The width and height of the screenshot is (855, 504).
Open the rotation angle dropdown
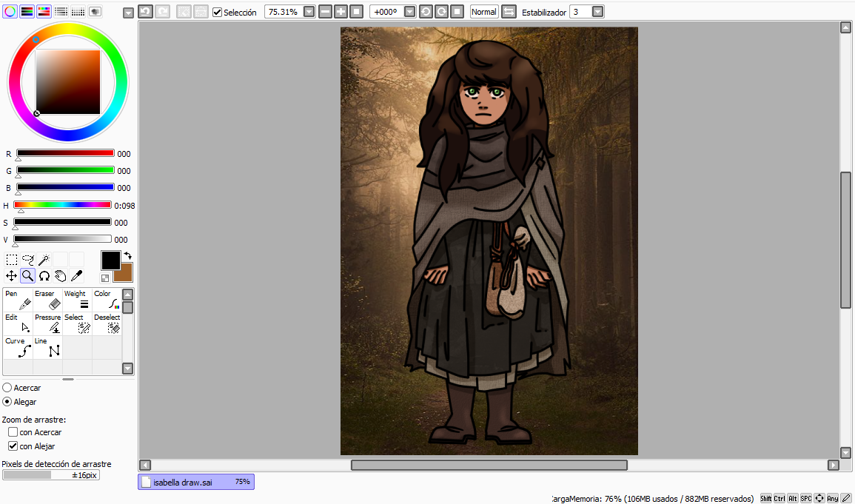409,12
